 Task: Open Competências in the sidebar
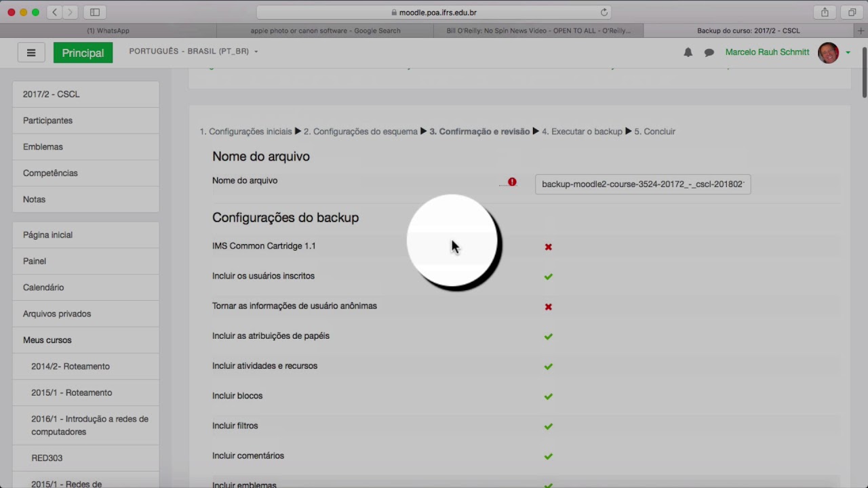[86, 174]
